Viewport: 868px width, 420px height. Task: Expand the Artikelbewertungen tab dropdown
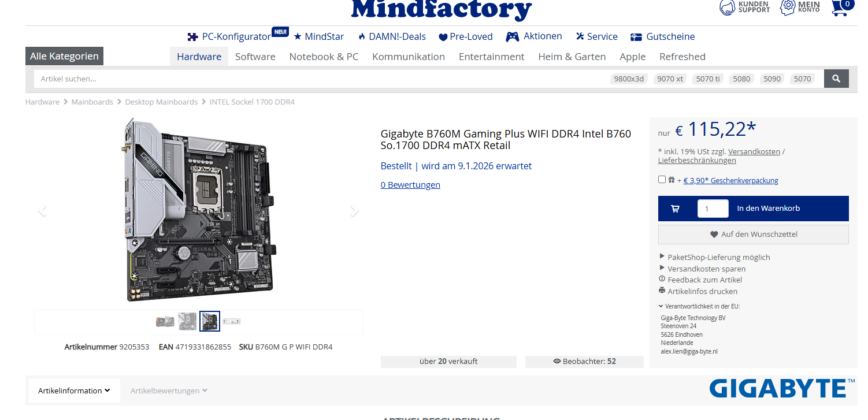pos(169,391)
